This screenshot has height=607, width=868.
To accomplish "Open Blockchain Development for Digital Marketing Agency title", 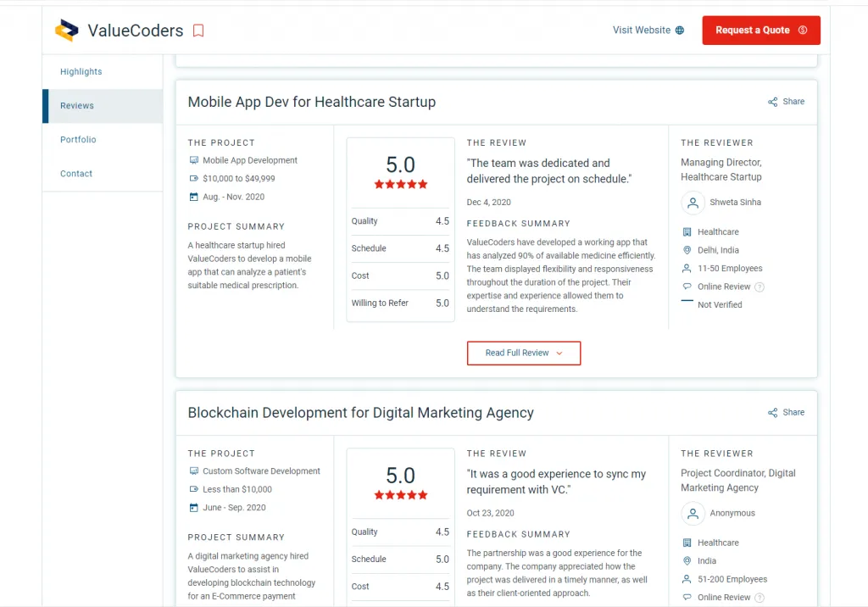I will pos(360,413).
